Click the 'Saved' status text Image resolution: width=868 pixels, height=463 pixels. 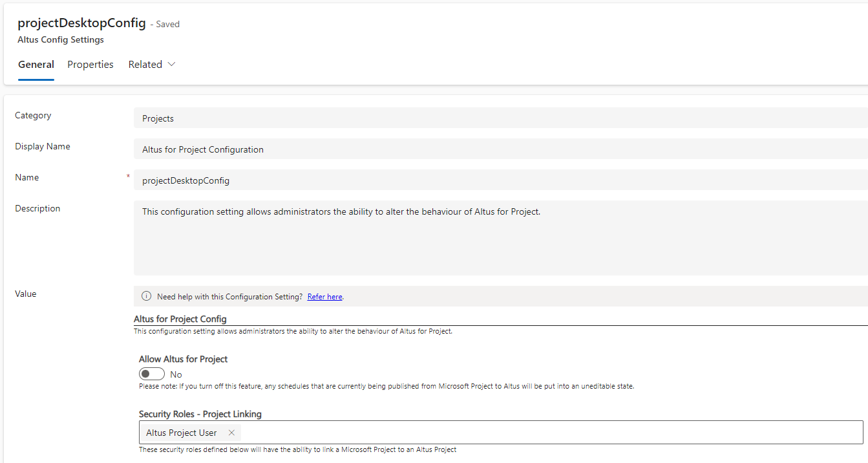pos(168,24)
